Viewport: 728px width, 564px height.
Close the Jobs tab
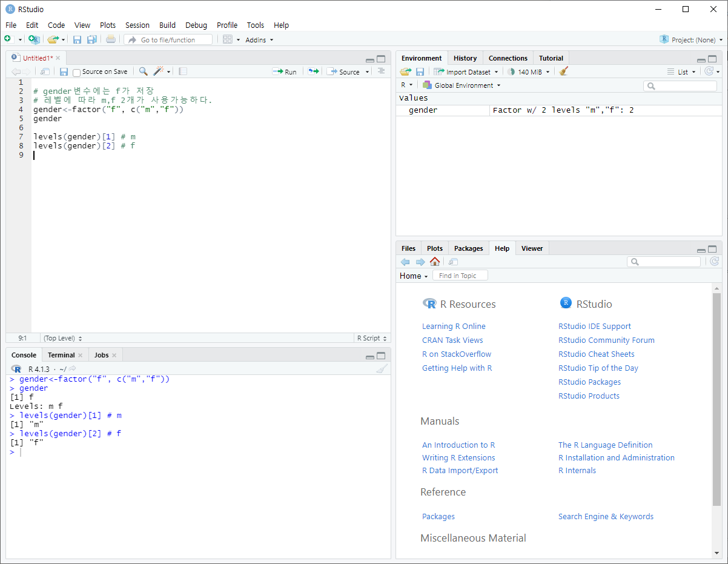click(114, 355)
